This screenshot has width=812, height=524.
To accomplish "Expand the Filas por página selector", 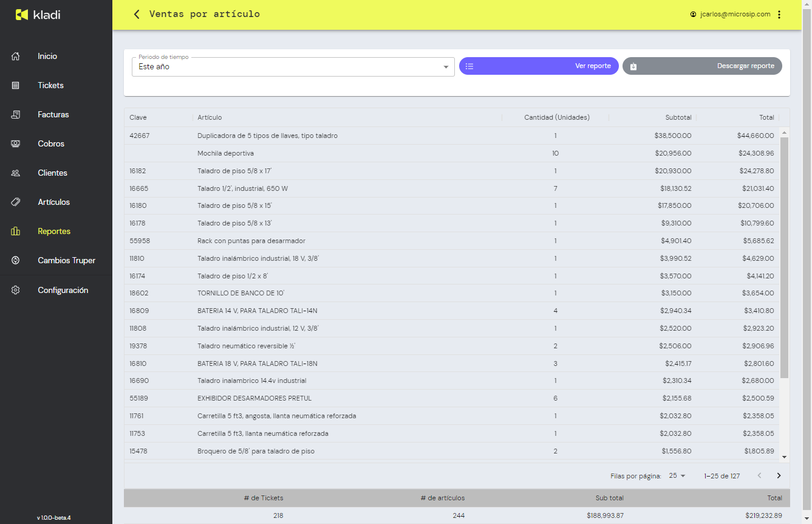I will pyautogui.click(x=677, y=476).
